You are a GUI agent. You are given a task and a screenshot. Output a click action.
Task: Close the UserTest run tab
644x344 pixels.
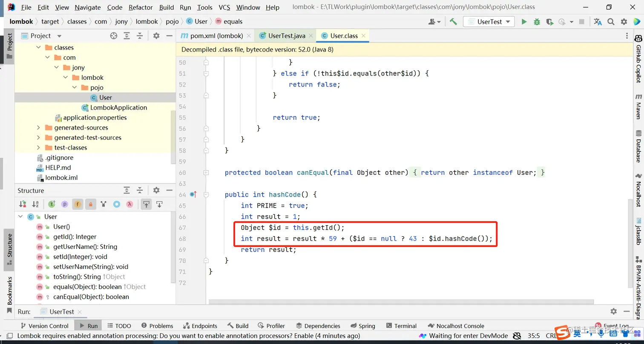click(80, 312)
